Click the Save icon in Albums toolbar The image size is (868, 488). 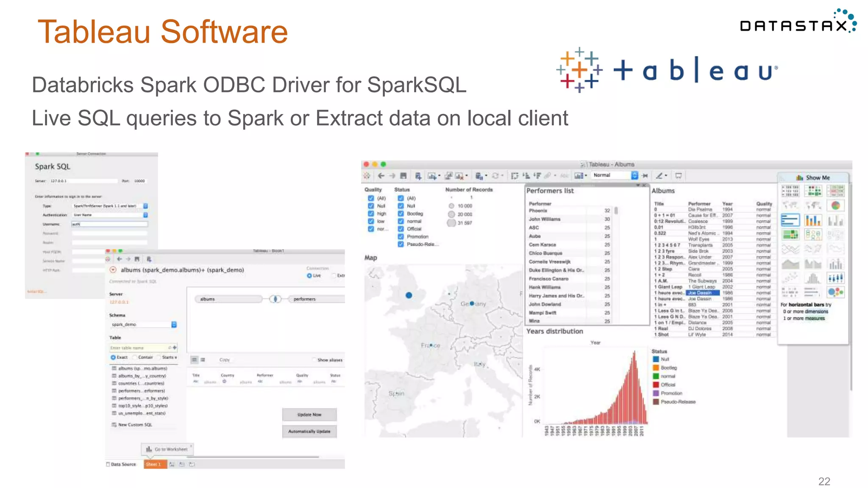[x=403, y=176]
